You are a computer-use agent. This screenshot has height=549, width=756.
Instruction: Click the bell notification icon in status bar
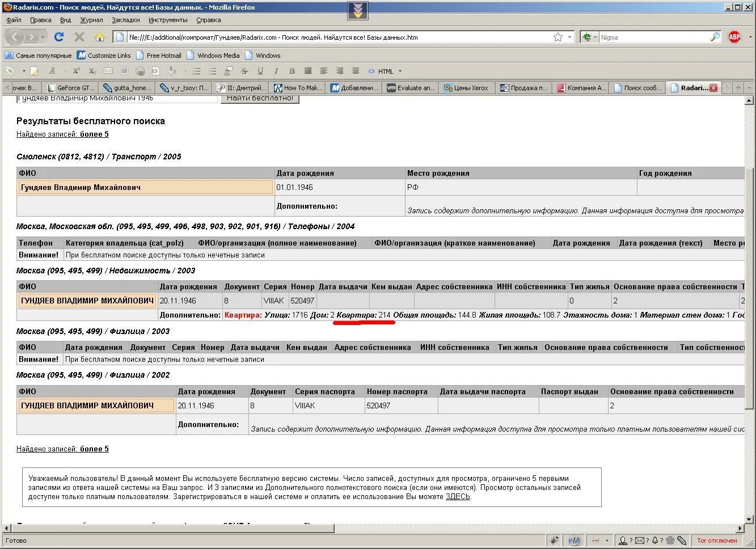coord(655,540)
